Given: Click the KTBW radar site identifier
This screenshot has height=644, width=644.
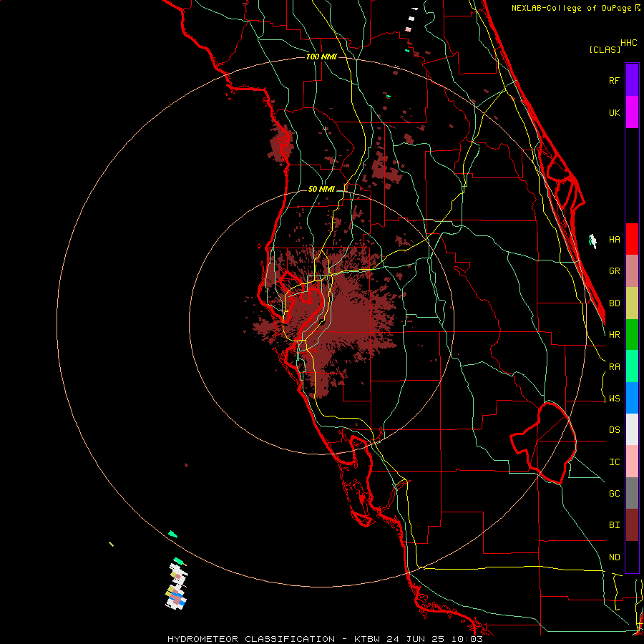Looking at the screenshot, I should (367, 639).
